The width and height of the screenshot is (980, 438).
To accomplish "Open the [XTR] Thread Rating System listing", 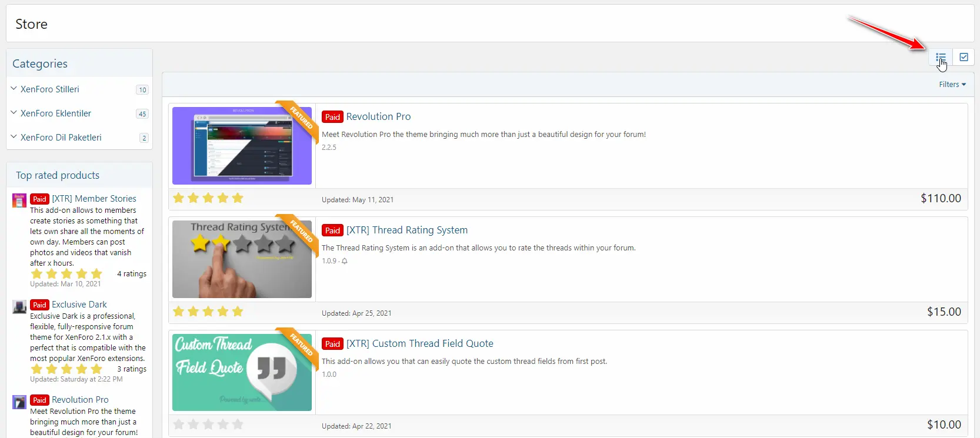I will click(406, 230).
